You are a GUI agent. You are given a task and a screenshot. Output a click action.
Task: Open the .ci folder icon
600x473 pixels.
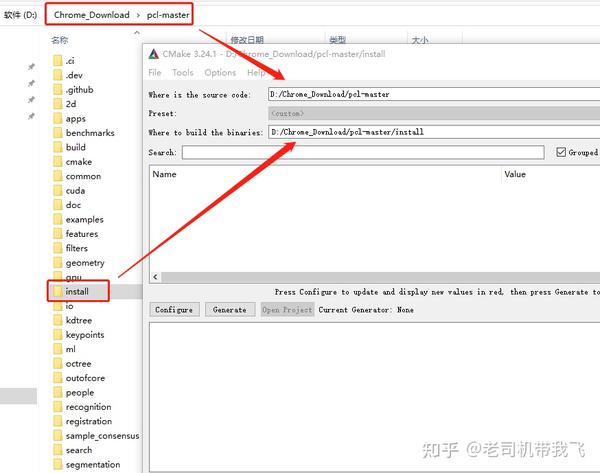58,61
